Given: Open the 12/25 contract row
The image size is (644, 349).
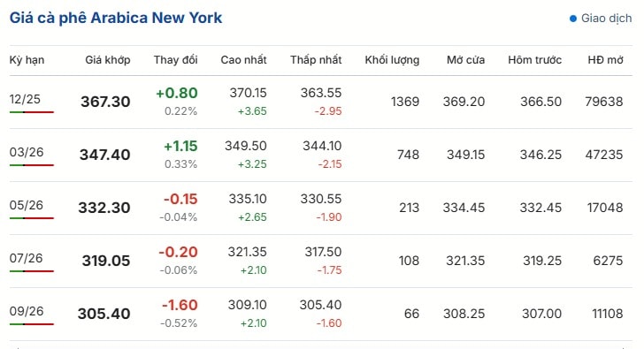Looking at the screenshot, I should pos(321,102).
